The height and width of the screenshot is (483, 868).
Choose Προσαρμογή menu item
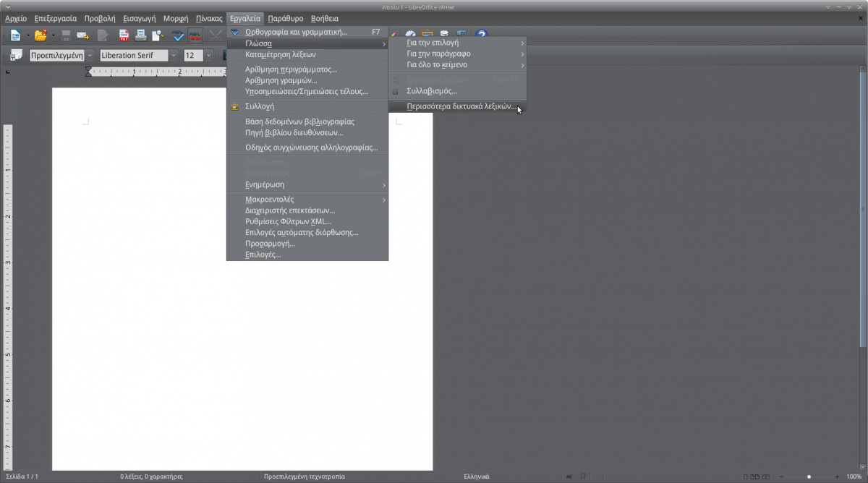coord(307,244)
